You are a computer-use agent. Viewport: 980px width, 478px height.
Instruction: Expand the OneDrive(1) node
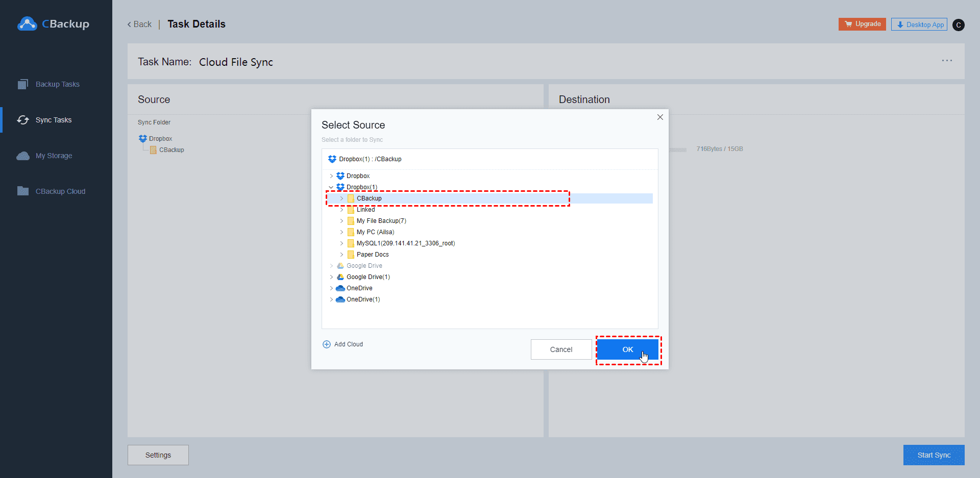coord(331,299)
